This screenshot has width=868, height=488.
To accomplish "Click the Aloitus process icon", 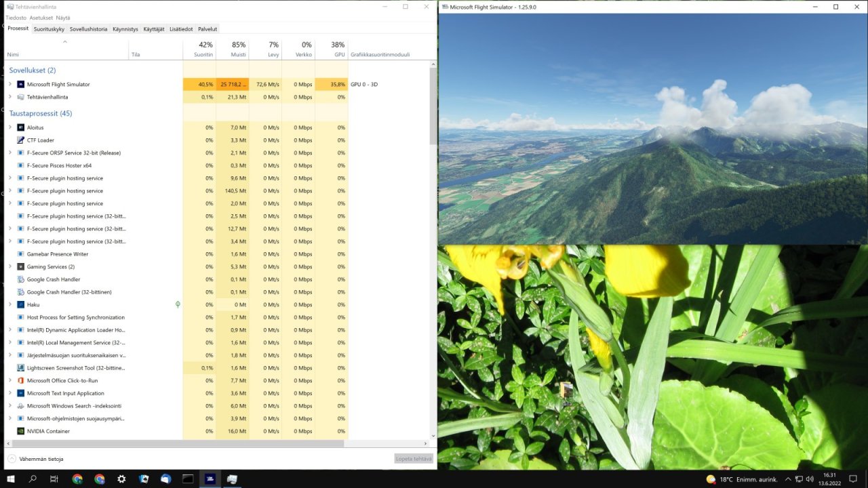I will 21,127.
